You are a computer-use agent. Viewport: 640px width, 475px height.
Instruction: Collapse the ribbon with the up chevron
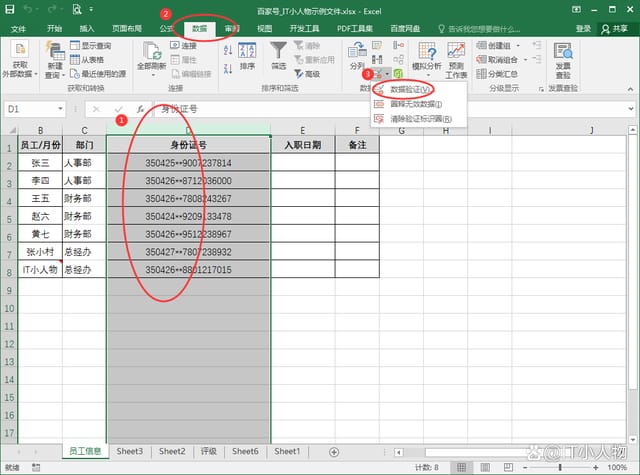(630, 89)
